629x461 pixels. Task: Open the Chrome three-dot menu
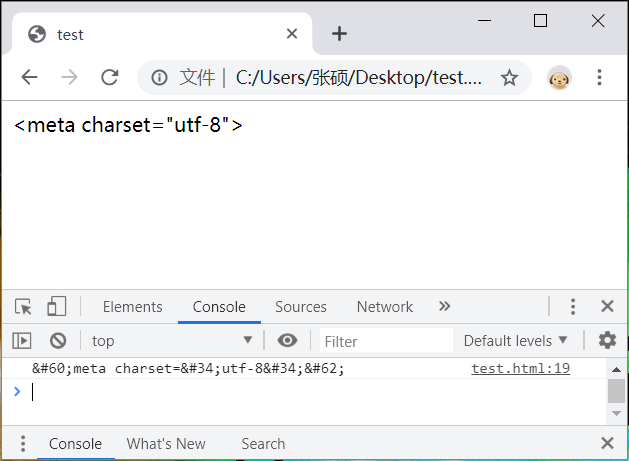pos(600,78)
